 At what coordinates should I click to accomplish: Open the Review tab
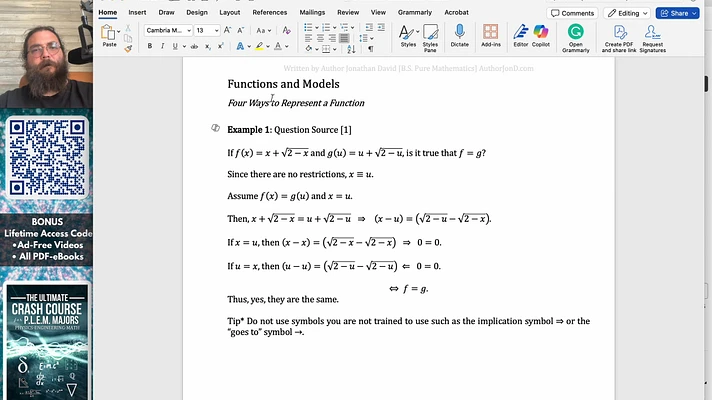coord(348,12)
